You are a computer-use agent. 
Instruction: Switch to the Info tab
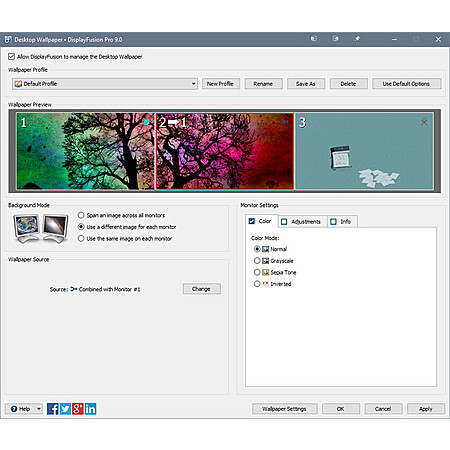[341, 222]
